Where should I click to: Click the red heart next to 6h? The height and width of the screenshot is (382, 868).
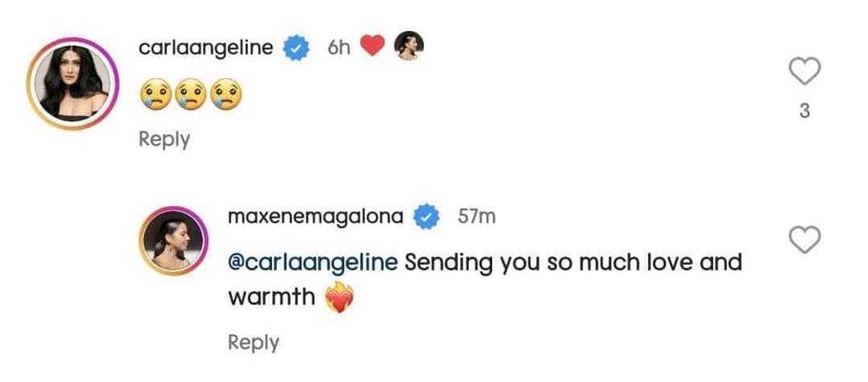coord(374,48)
